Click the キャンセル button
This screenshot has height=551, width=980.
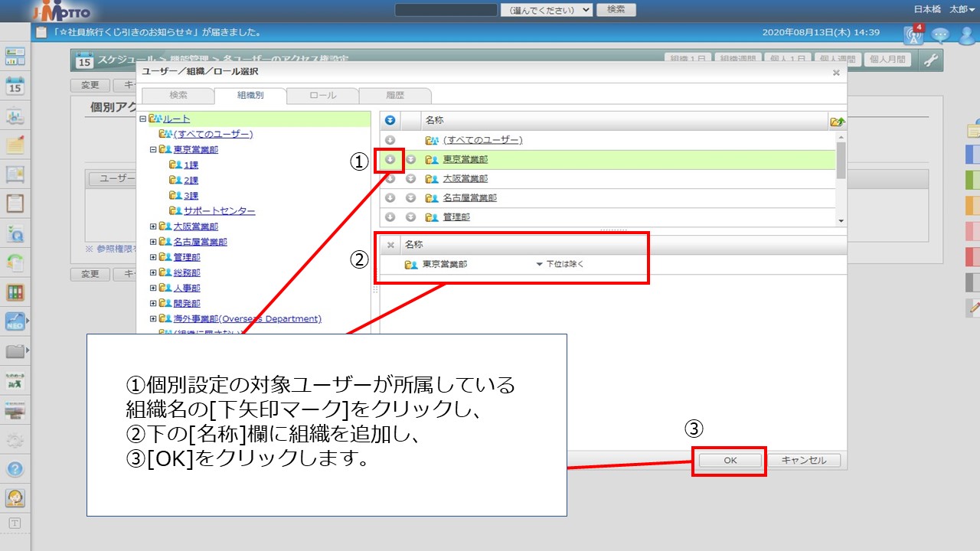(803, 461)
